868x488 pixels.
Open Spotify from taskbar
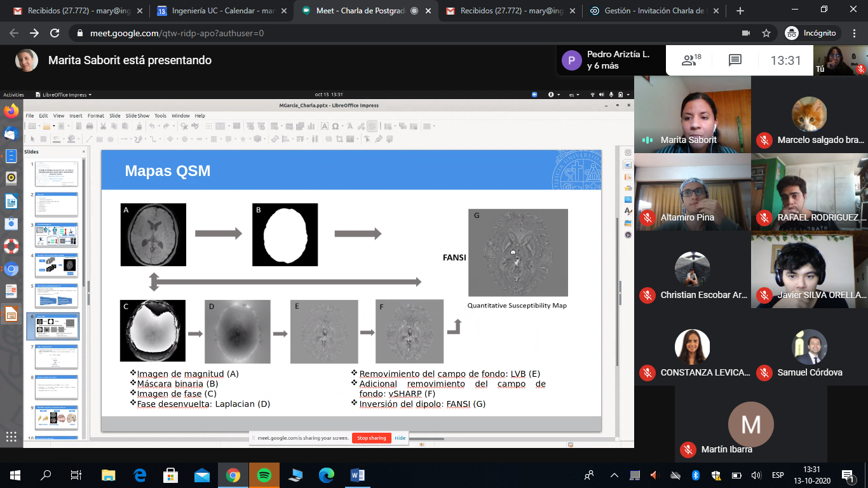point(264,475)
